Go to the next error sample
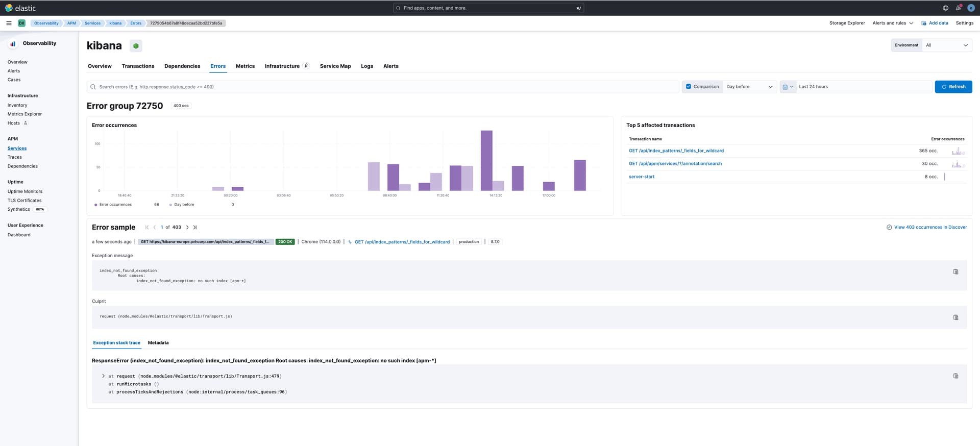 (187, 228)
